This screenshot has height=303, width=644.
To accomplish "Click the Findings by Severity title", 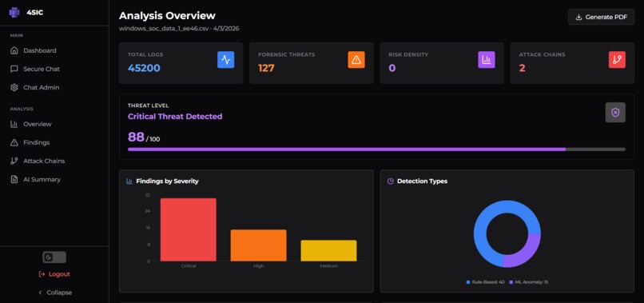I will pos(167,181).
